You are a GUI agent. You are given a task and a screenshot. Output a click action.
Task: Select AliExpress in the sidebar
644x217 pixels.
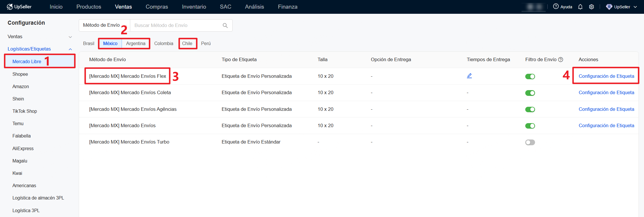[23, 148]
